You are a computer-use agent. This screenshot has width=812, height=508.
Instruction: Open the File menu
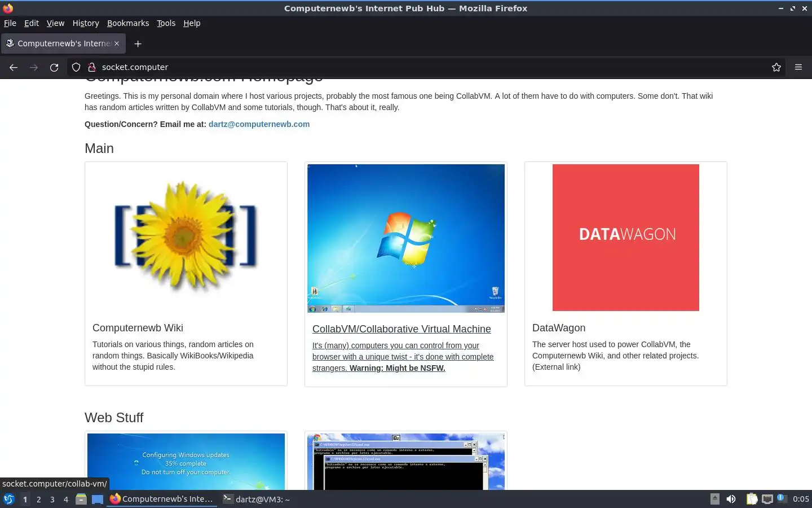10,23
